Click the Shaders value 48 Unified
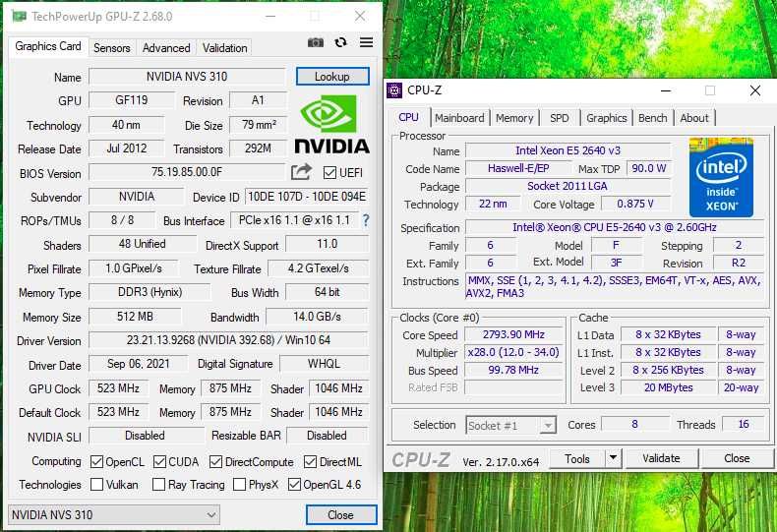The width and height of the screenshot is (777, 532). click(x=143, y=244)
